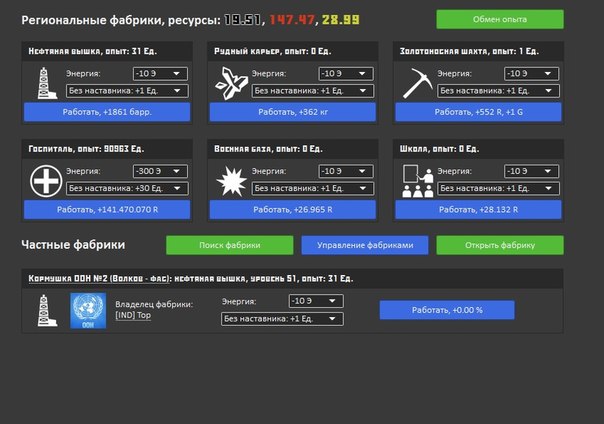Click Работать, +28.132 R button
The image size is (604, 424).
tap(478, 209)
